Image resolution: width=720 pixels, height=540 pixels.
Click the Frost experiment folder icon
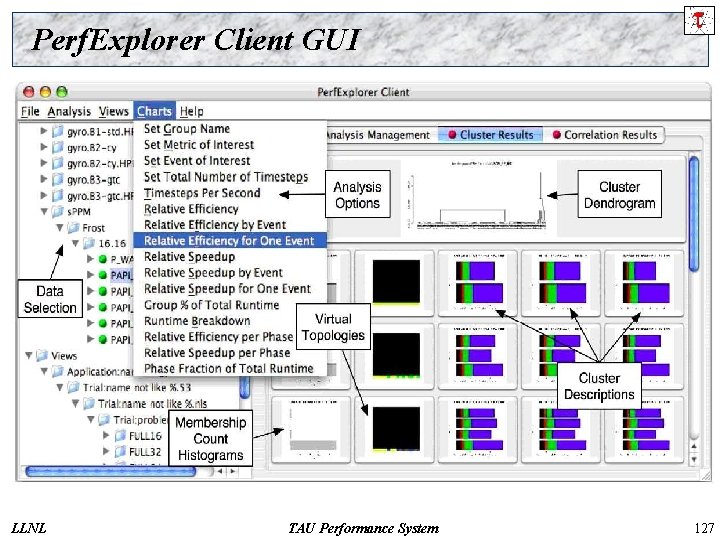click(x=73, y=228)
